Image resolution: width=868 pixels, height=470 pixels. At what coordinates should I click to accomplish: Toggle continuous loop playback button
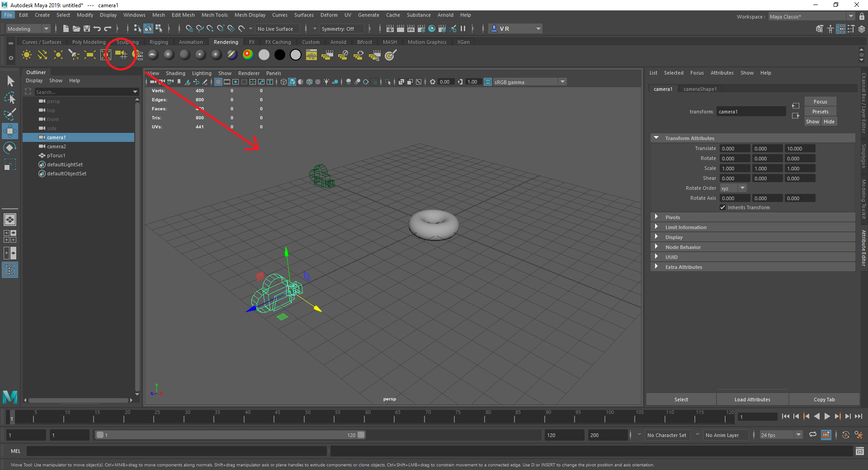(x=812, y=435)
